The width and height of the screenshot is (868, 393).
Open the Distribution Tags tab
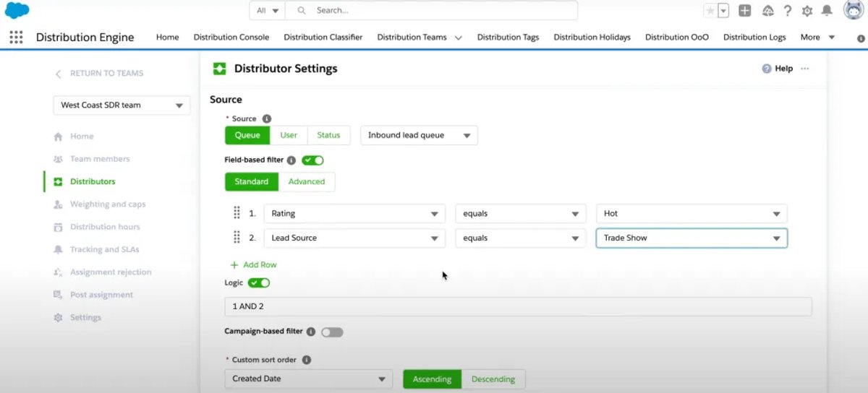click(508, 38)
